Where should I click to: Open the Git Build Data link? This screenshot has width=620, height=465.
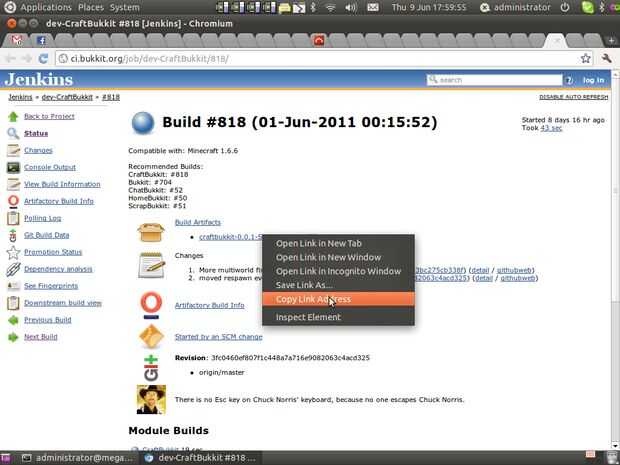[47, 235]
